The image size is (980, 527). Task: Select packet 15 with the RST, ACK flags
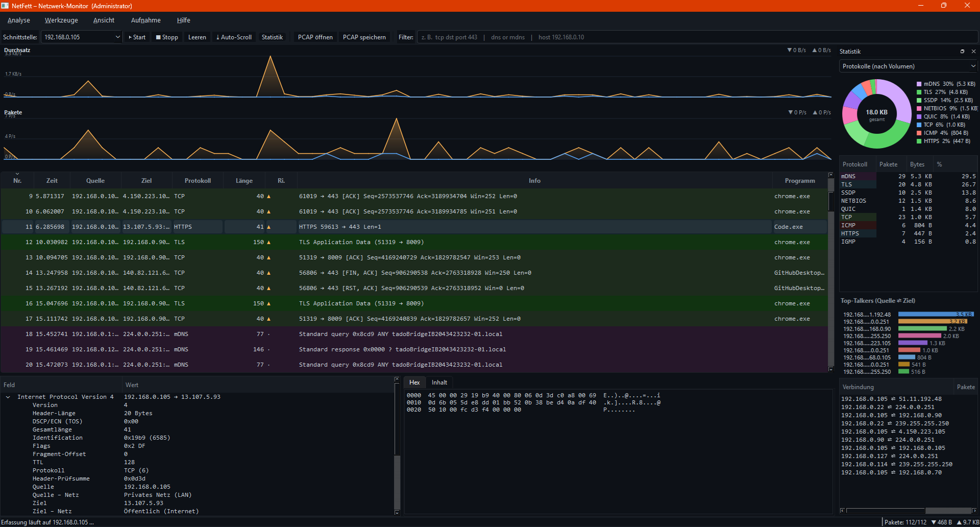(x=414, y=288)
